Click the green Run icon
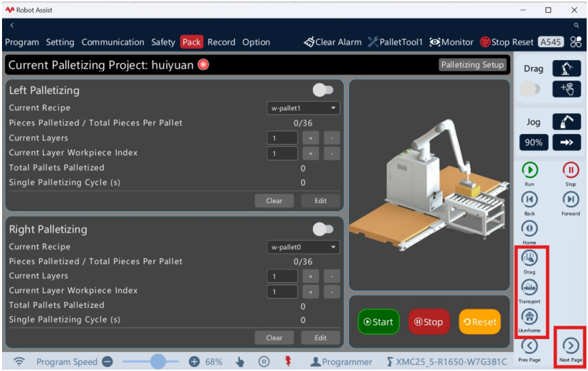 pos(530,170)
